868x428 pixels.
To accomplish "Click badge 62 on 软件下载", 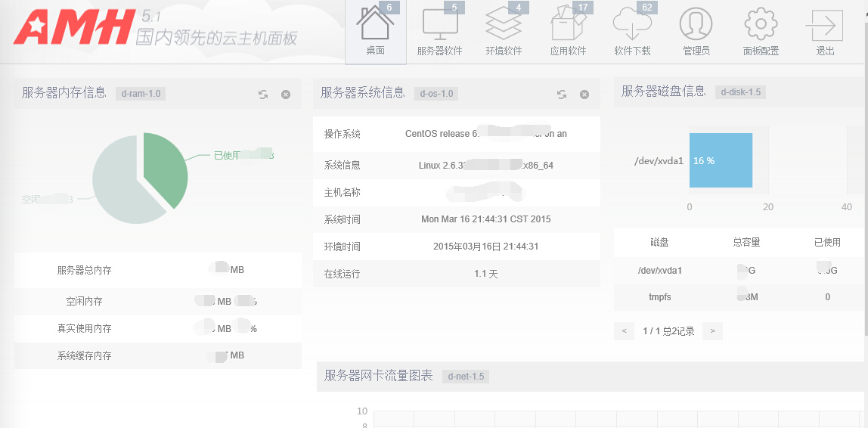I will 647,8.
